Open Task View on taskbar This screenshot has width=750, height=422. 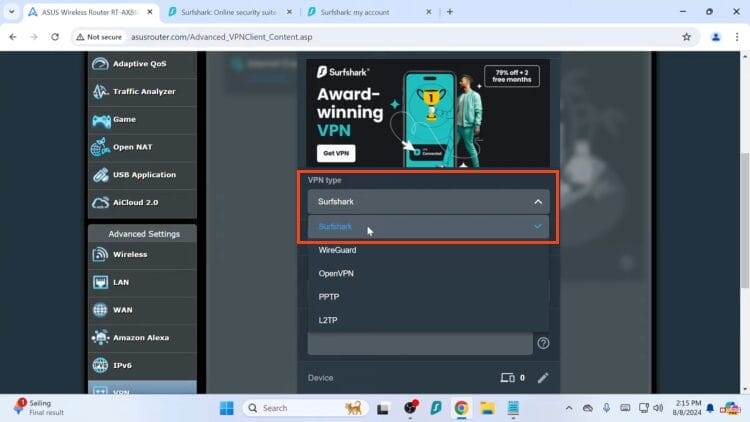point(383,409)
